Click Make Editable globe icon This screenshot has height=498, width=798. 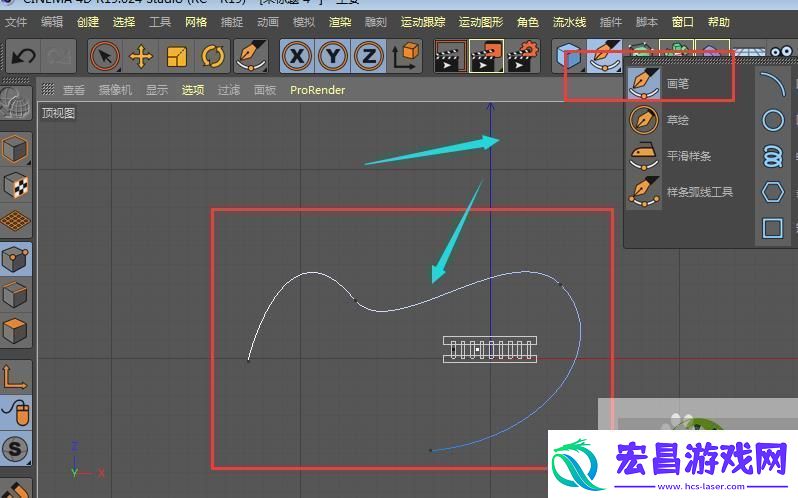coord(16,102)
